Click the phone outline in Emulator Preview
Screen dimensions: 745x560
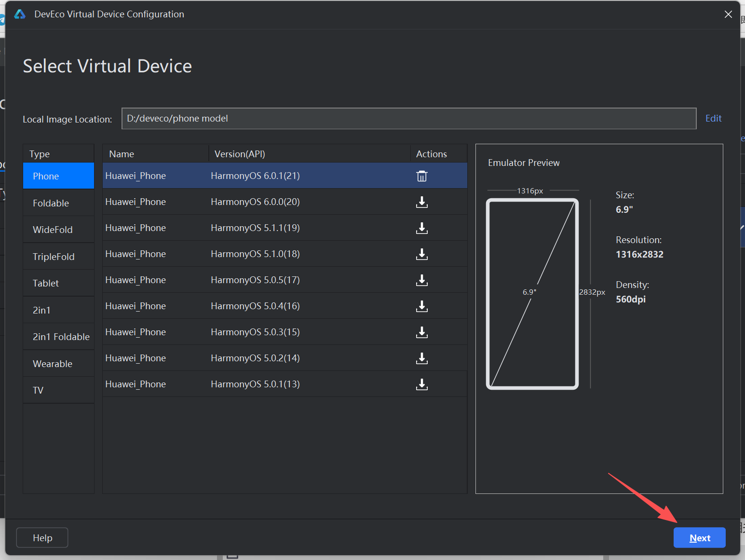click(x=532, y=294)
